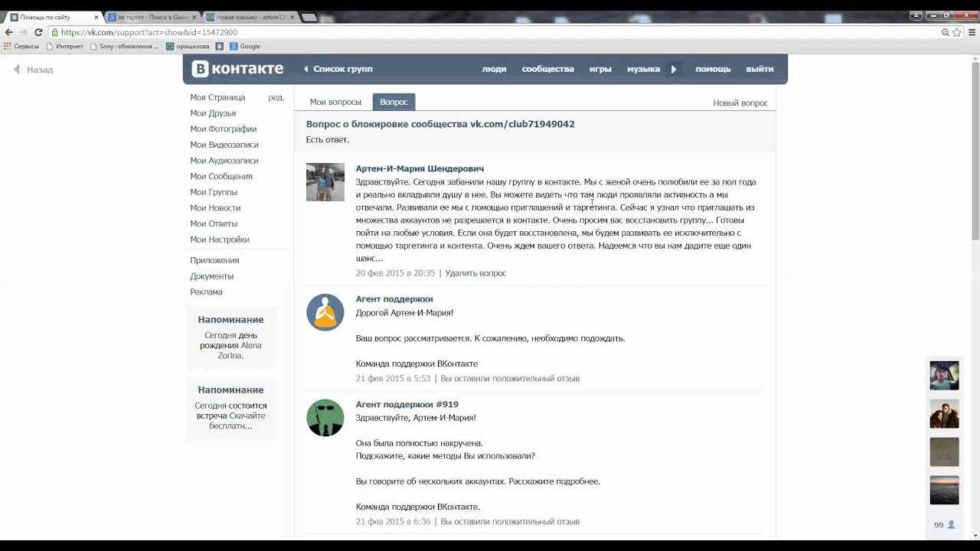Click the friends online count 99 icon

click(944, 525)
